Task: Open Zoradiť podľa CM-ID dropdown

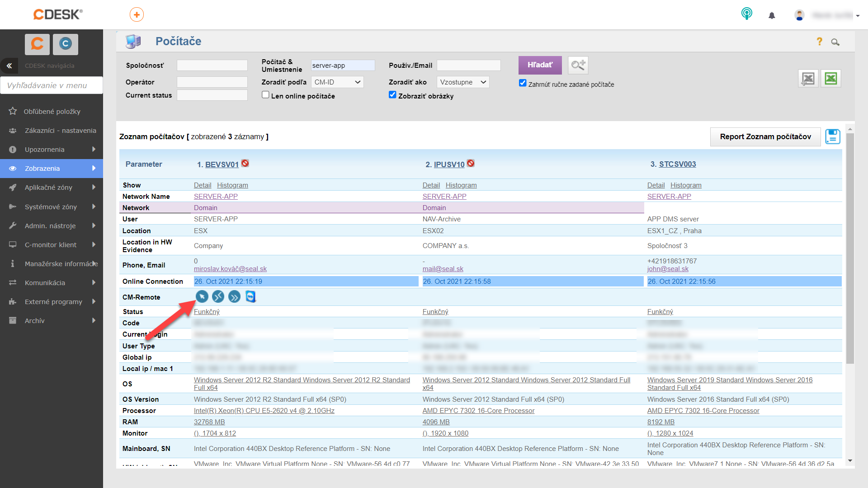Action: [x=337, y=82]
